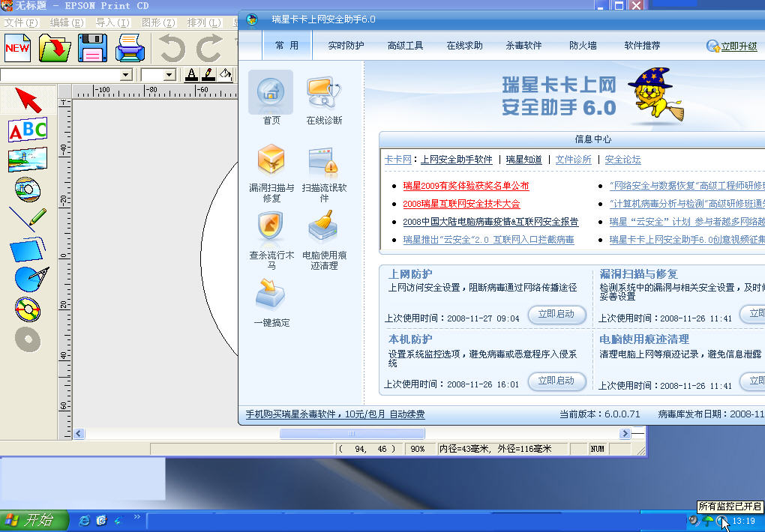The height and width of the screenshot is (532, 765).
Task: Select the 常用 tab
Action: coord(286,46)
